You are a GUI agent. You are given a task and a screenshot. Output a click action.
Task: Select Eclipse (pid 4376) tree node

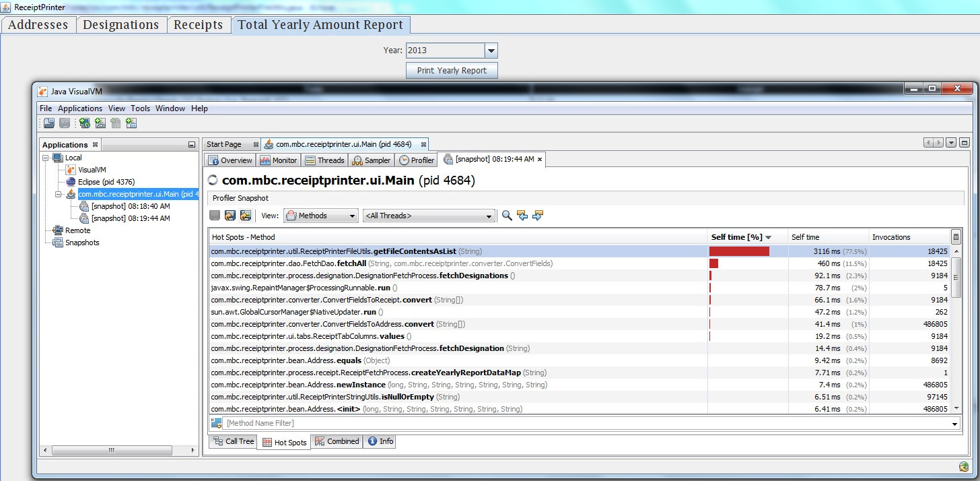coord(102,182)
